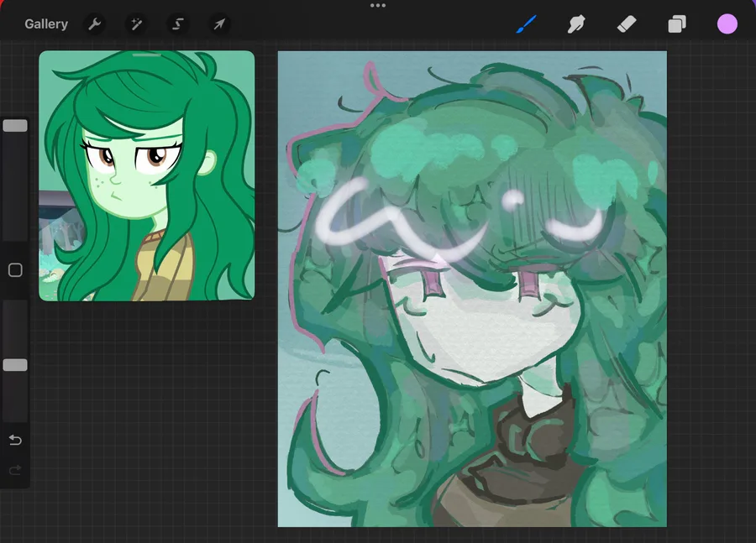
Task: Click the brush opacity slider handle
Action: point(15,365)
